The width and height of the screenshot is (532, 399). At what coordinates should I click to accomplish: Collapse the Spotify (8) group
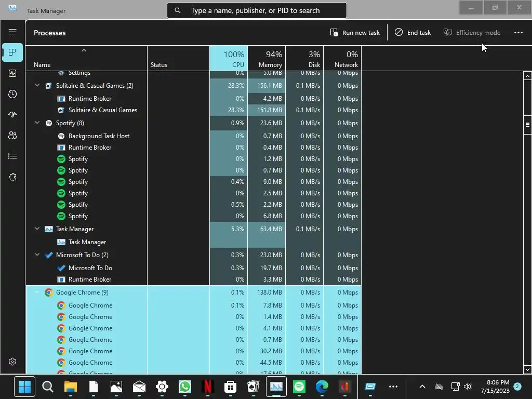tap(37, 123)
